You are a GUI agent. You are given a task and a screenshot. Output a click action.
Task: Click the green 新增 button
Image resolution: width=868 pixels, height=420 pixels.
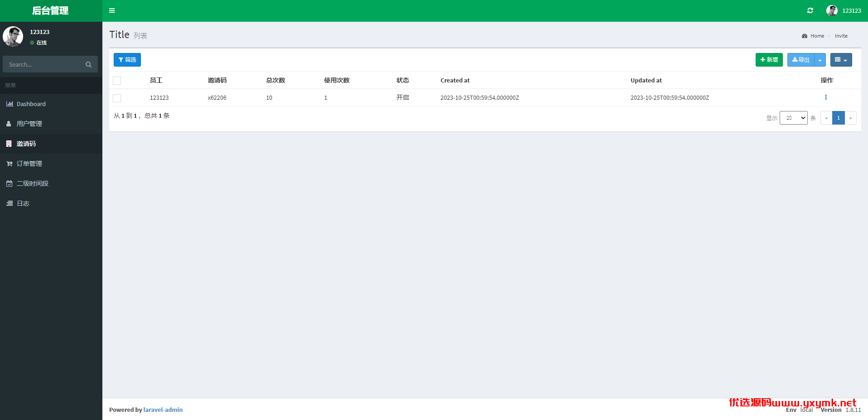point(769,60)
